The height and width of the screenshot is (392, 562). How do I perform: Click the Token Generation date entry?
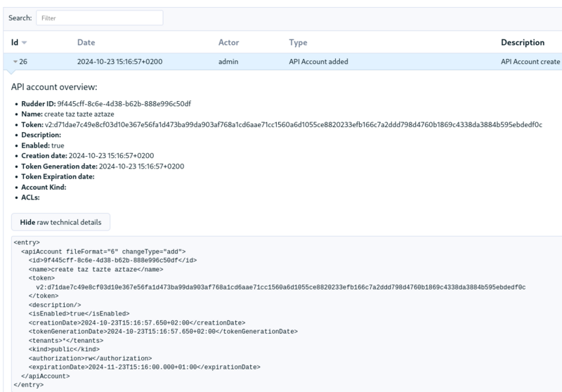[103, 166]
